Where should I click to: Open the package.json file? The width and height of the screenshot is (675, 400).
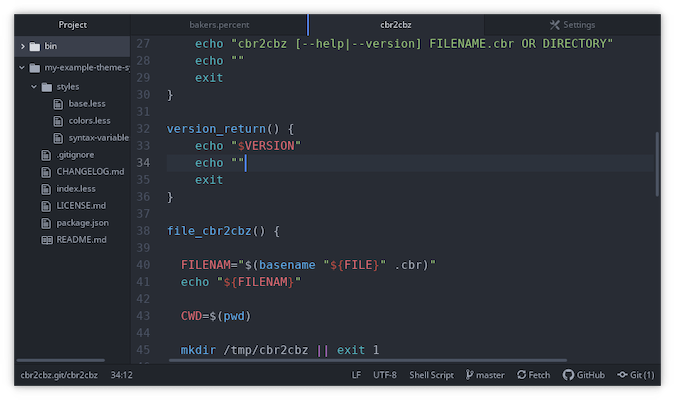(82, 223)
